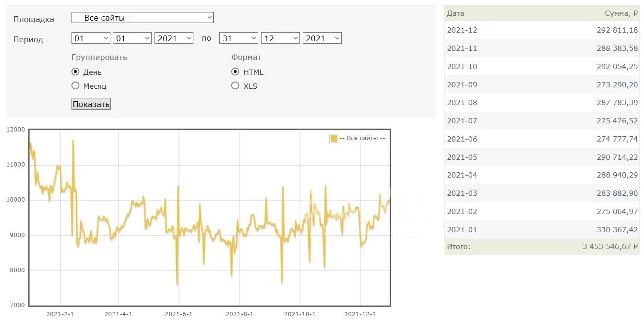Select the 2021-01 row in table

[x=542, y=230]
